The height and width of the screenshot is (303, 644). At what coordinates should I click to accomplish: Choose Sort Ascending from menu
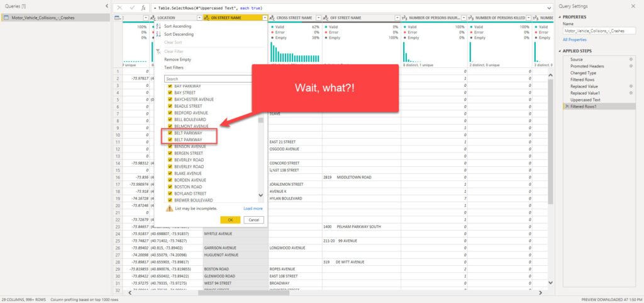click(x=177, y=26)
